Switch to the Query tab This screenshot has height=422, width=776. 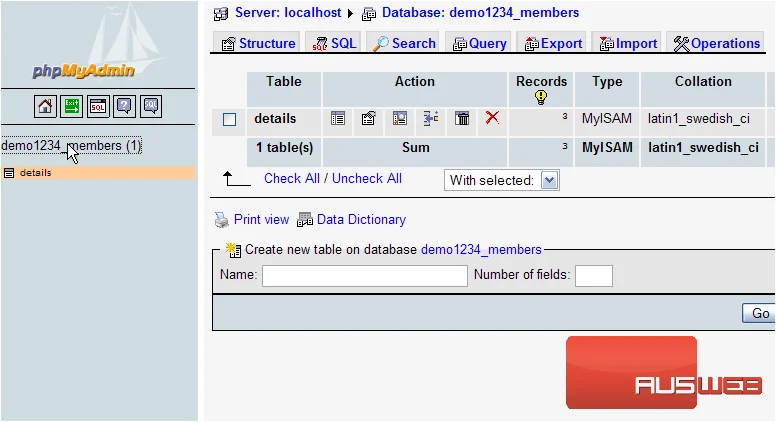480,44
